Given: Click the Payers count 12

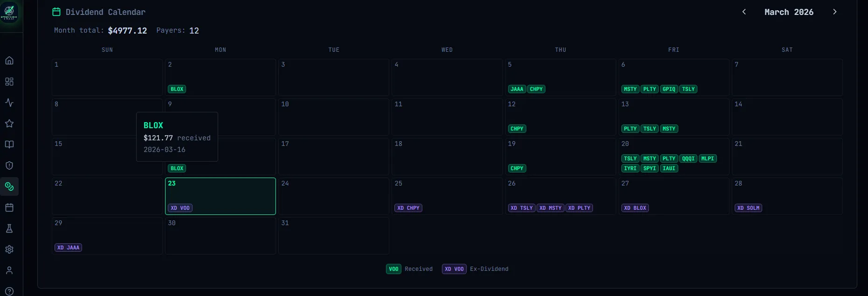Looking at the screenshot, I should point(194,31).
